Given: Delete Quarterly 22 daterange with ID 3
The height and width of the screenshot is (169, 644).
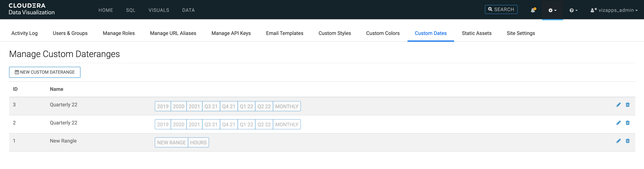Looking at the screenshot, I should pyautogui.click(x=628, y=105).
